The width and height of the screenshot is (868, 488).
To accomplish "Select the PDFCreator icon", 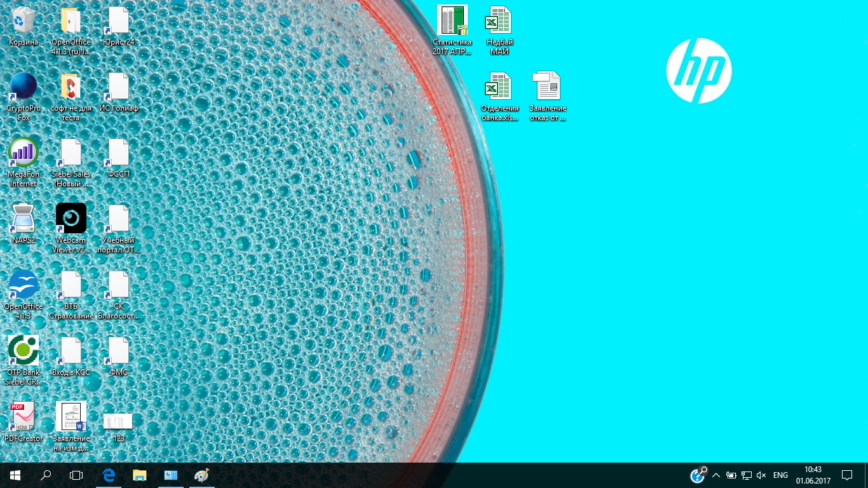I will pyautogui.click(x=24, y=417).
